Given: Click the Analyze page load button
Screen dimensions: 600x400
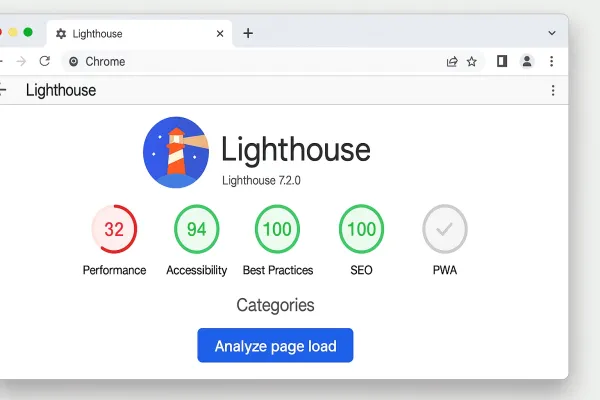Looking at the screenshot, I should tap(275, 345).
